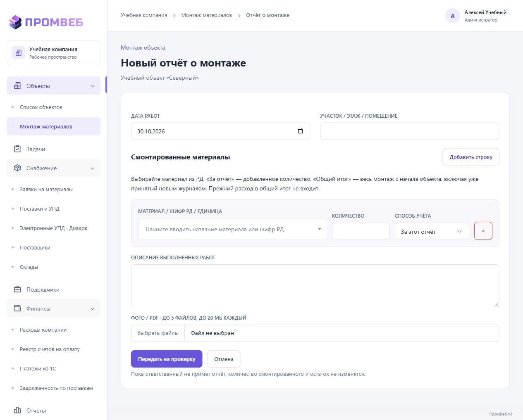Open Задолженность по поставкам
523x420 pixels.
coord(56,388)
